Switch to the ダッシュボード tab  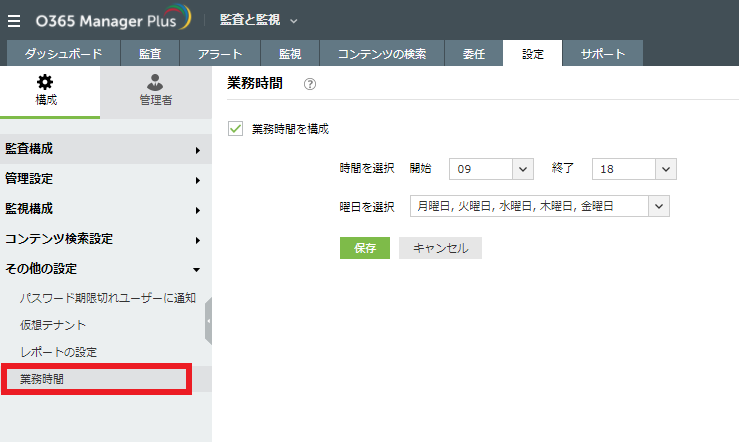click(x=63, y=53)
